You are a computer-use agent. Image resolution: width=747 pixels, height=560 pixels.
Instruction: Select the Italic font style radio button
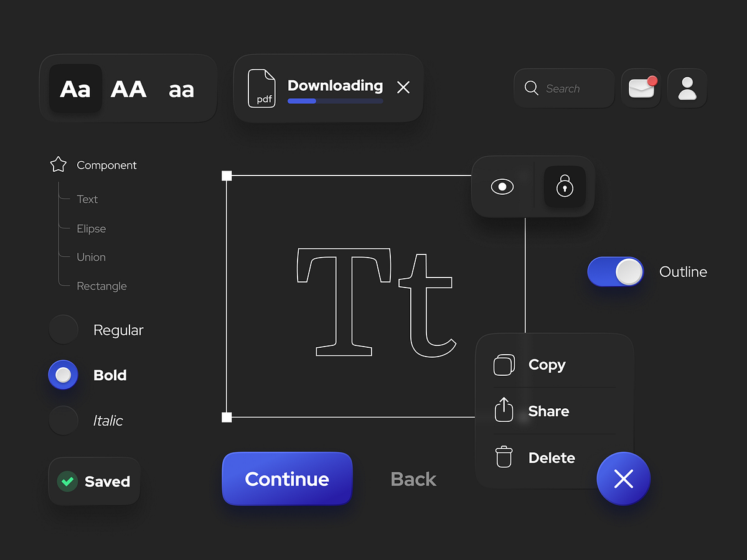(63, 420)
